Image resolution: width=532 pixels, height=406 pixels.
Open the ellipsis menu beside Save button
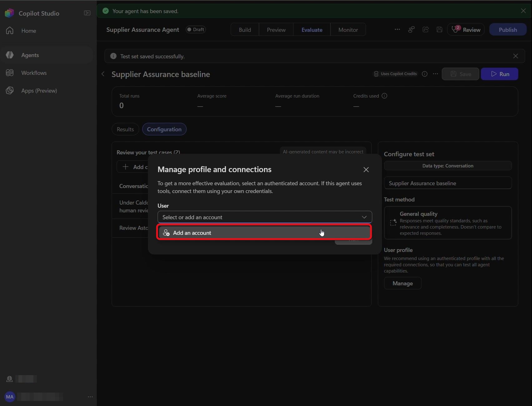435,74
